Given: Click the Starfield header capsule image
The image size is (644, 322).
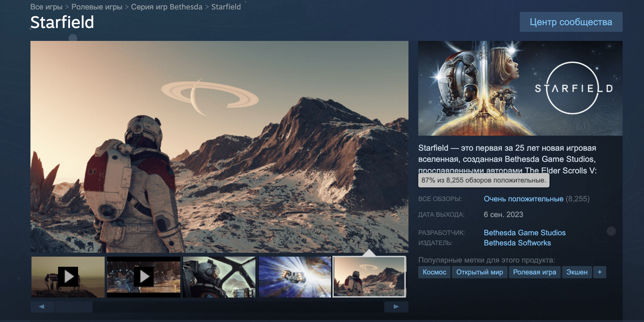Looking at the screenshot, I should tap(520, 88).
